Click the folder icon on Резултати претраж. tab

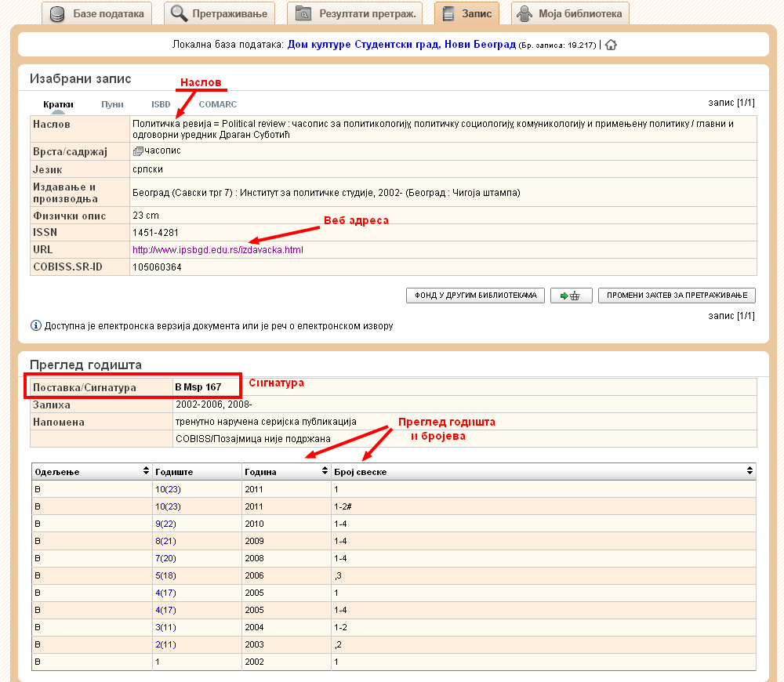click(303, 14)
